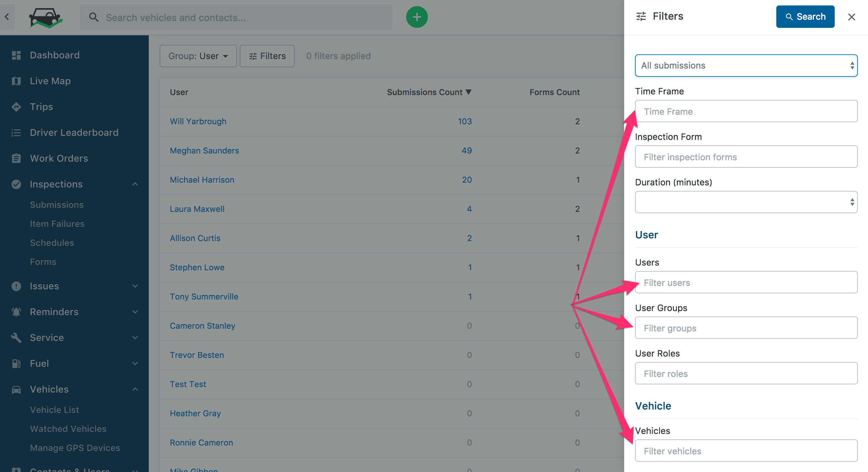
Task: Collapse the Vehicles menu chevron
Action: click(x=135, y=389)
